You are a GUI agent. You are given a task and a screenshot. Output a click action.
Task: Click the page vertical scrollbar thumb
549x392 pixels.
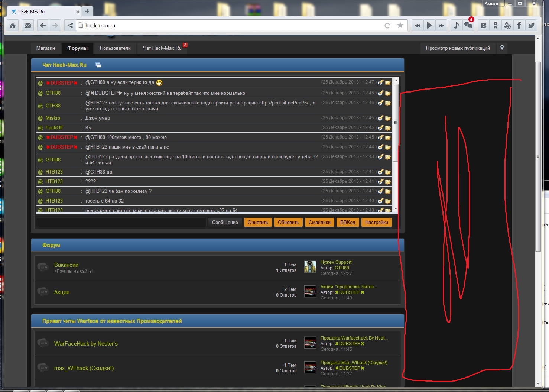click(x=538, y=156)
